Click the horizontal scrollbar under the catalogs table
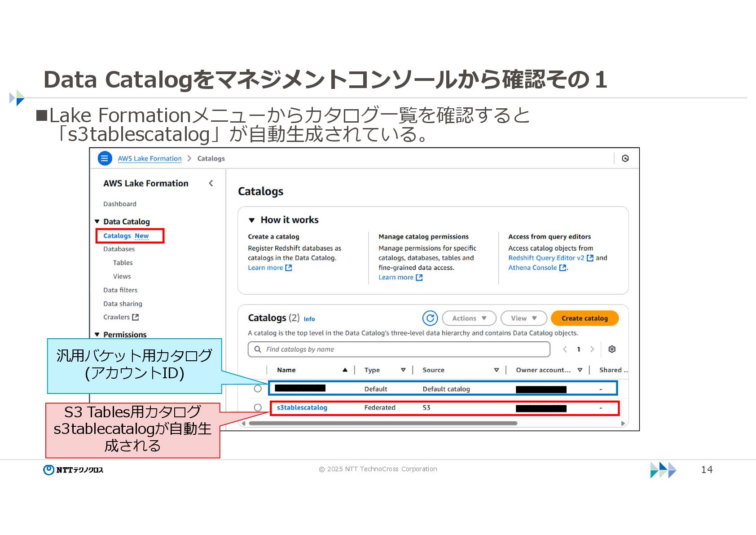756x535 pixels. 383,423
